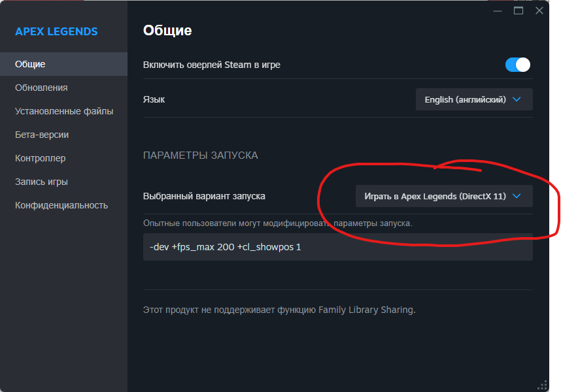The height and width of the screenshot is (392, 561).
Task: Click the chevron beside Играть в Apex Legends
Action: [517, 196]
